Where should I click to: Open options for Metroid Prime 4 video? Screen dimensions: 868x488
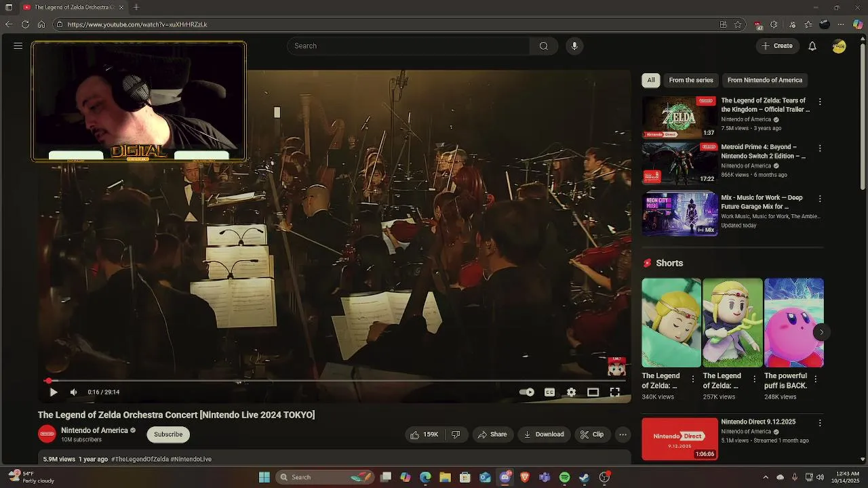pyautogui.click(x=820, y=148)
